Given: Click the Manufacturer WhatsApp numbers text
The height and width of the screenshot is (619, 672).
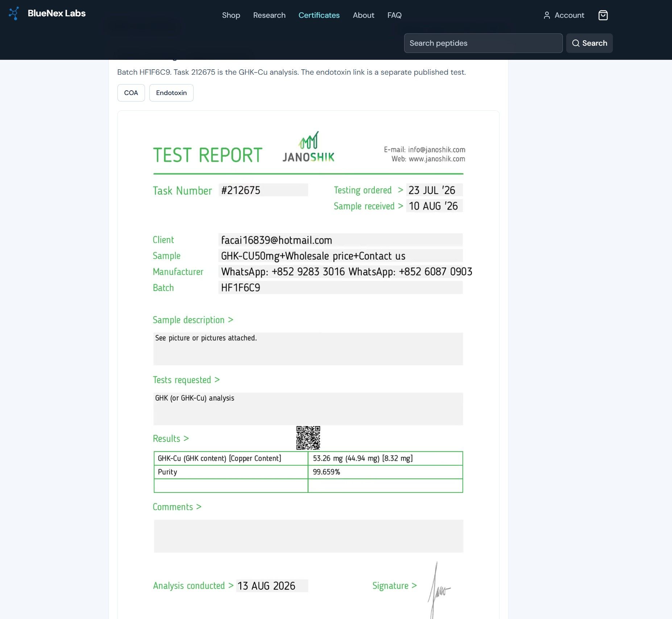Looking at the screenshot, I should pyautogui.click(x=347, y=272).
